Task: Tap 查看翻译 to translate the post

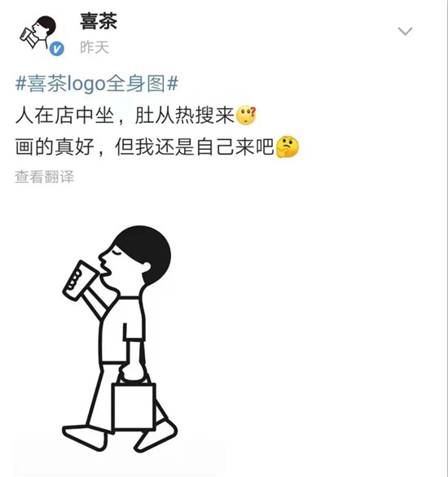Action: [45, 177]
